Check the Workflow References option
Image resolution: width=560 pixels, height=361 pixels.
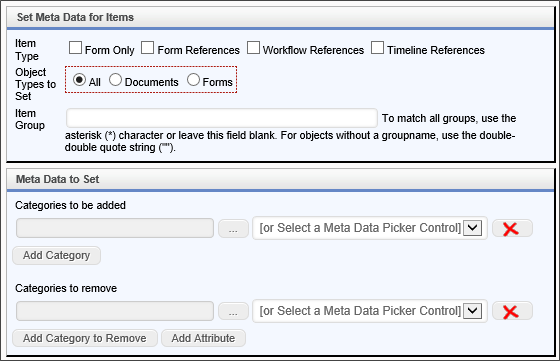(x=253, y=47)
